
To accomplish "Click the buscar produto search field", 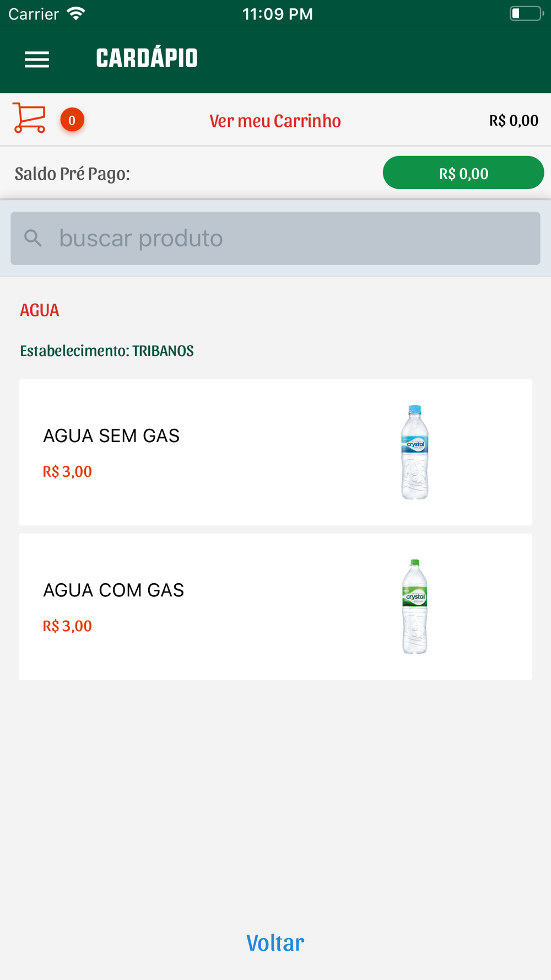I will (x=287, y=238).
